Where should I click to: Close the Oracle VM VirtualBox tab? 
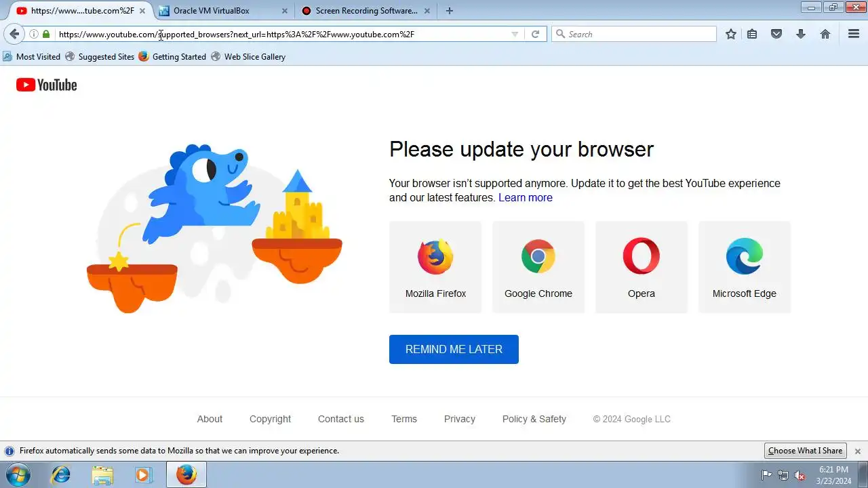(285, 11)
